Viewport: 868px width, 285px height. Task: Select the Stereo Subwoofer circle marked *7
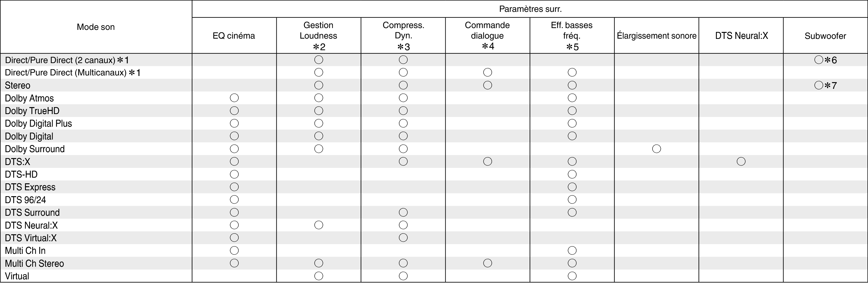click(x=819, y=85)
